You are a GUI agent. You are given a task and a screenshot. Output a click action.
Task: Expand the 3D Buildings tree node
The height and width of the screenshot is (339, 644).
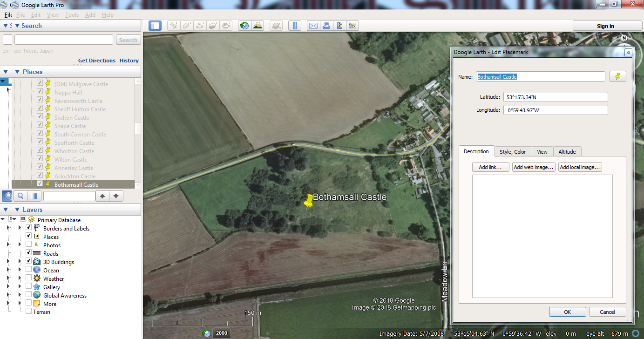[20, 262]
